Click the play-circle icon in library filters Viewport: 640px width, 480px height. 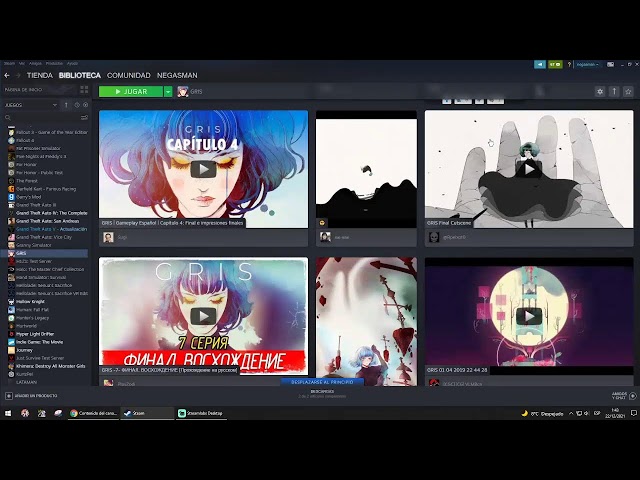85,105
